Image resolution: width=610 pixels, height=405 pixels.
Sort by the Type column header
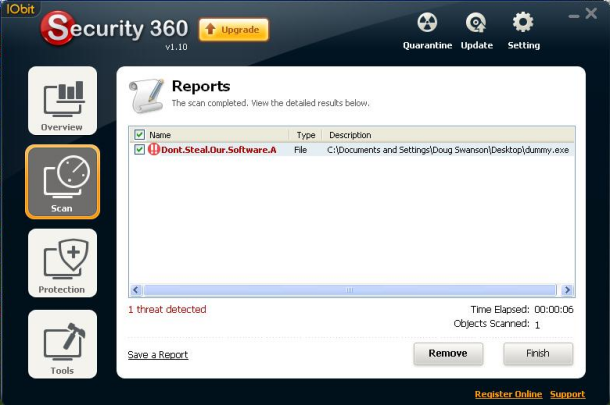pos(306,135)
